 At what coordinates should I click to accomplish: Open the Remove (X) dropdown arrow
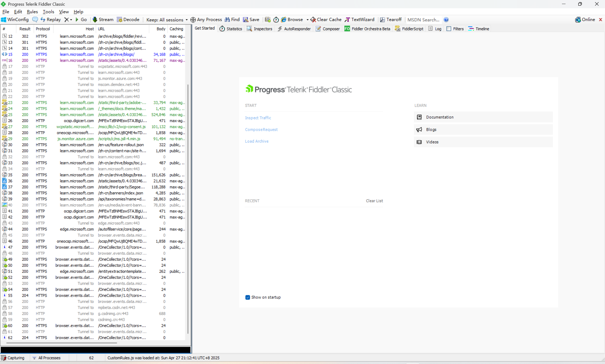[71, 20]
